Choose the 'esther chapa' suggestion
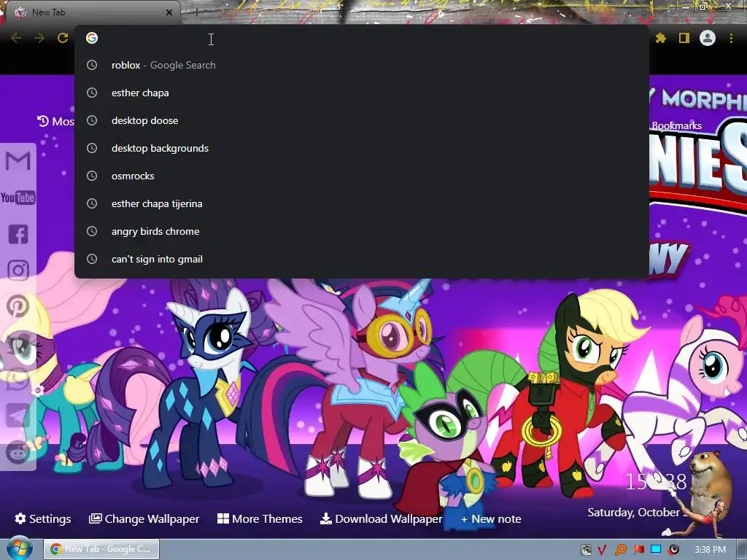This screenshot has height=560, width=747. pos(362,93)
